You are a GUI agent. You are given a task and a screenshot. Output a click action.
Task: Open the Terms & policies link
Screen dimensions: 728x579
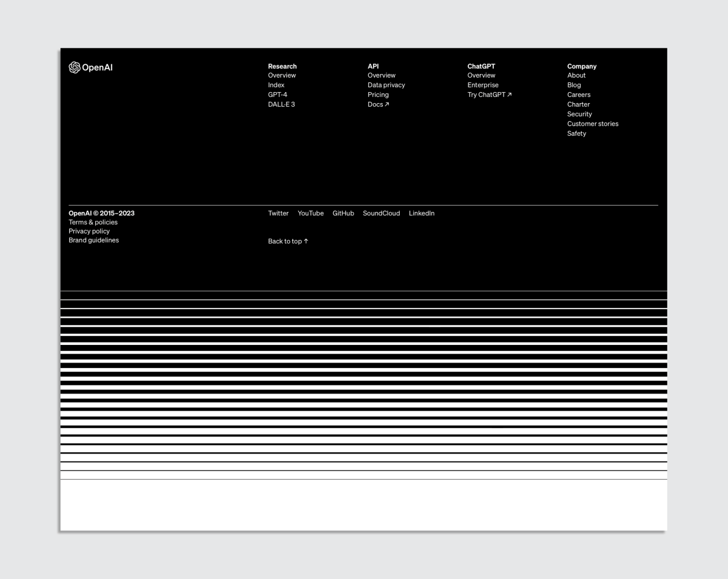tap(93, 223)
